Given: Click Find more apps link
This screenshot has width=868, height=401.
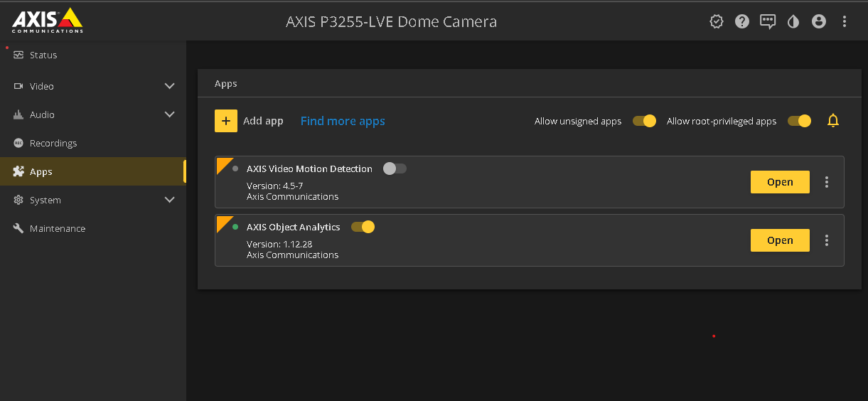Looking at the screenshot, I should pyautogui.click(x=343, y=121).
